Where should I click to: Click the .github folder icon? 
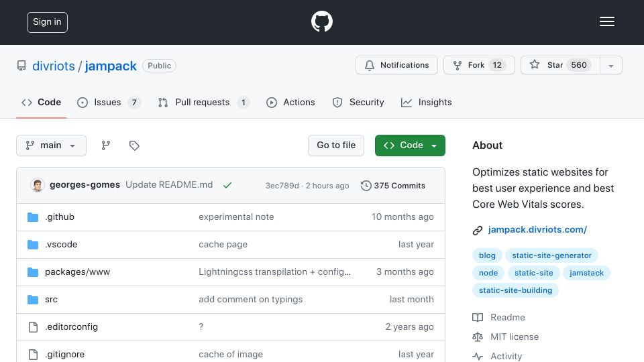coord(33,217)
